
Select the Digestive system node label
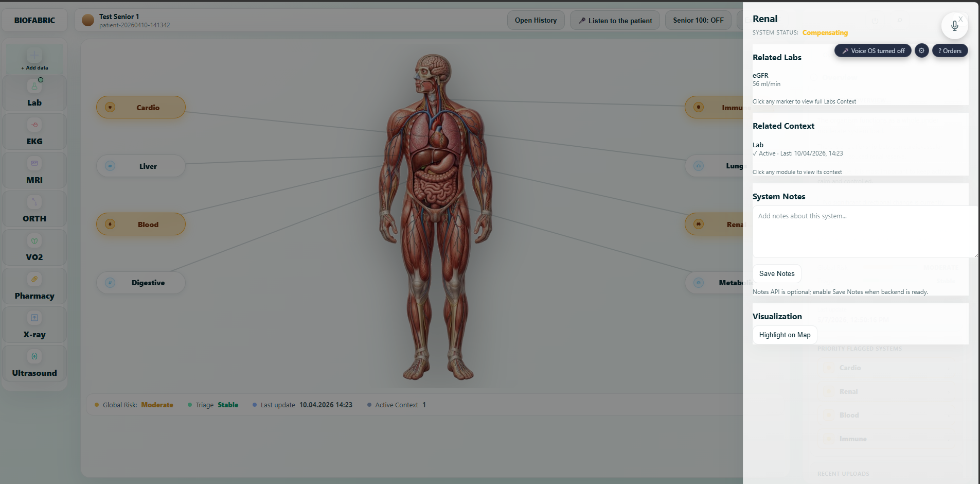[x=148, y=283]
